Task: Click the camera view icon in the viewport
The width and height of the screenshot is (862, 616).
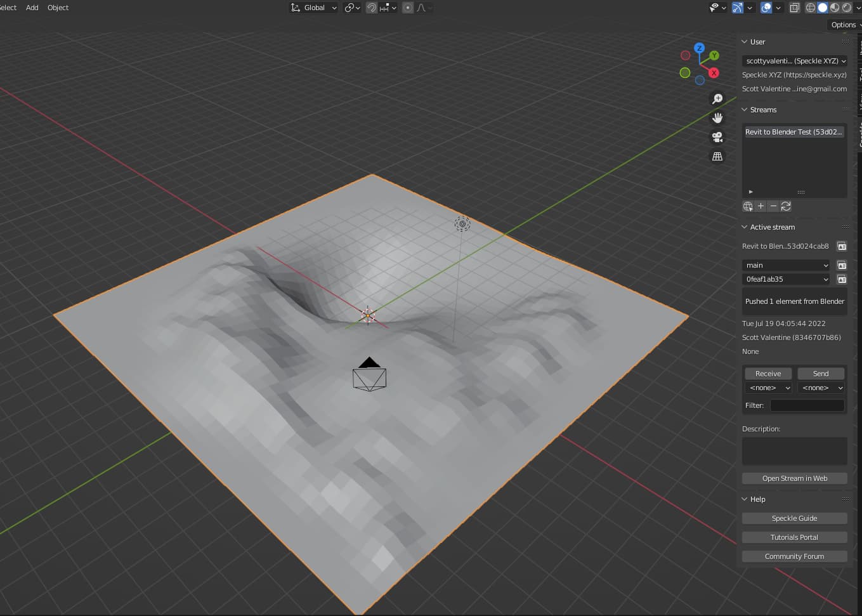Action: pyautogui.click(x=717, y=137)
